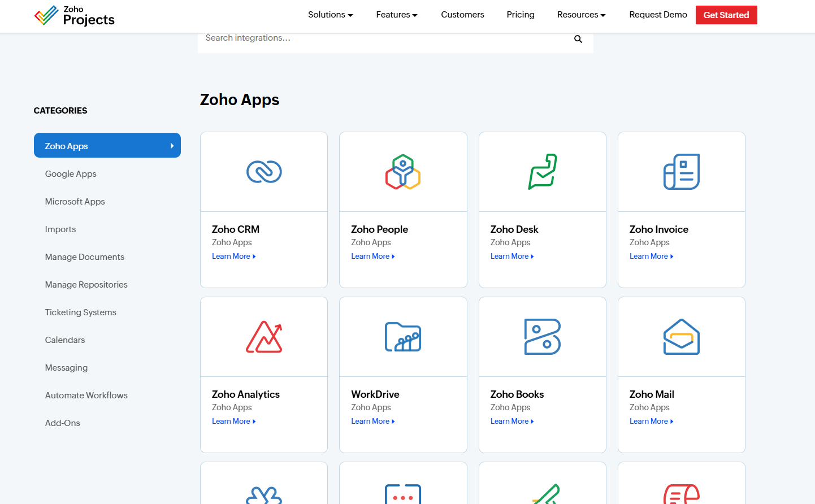Open the Zoho Books ledger icon
The image size is (815, 504).
(543, 337)
